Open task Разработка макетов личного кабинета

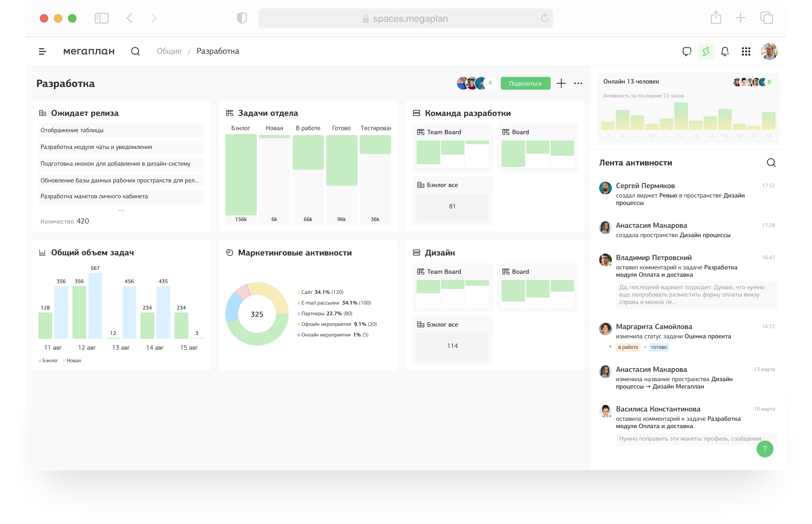[121, 196]
